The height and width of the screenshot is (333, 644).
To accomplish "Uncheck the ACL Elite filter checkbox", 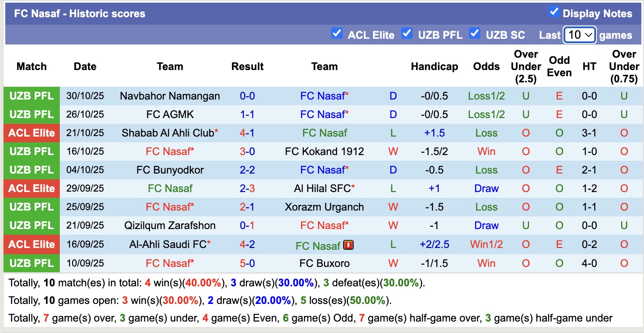I will click(x=337, y=33).
